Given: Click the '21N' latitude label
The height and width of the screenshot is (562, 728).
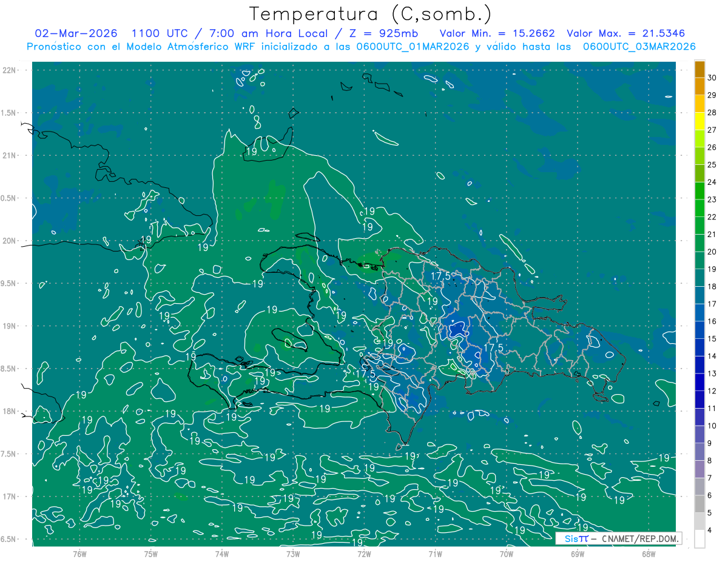Looking at the screenshot, I should 9,155.
